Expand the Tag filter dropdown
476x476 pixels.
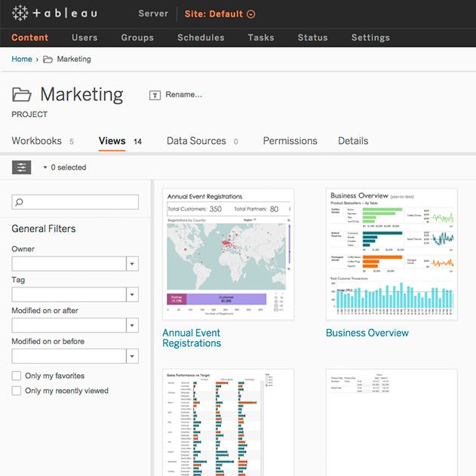[x=133, y=294]
